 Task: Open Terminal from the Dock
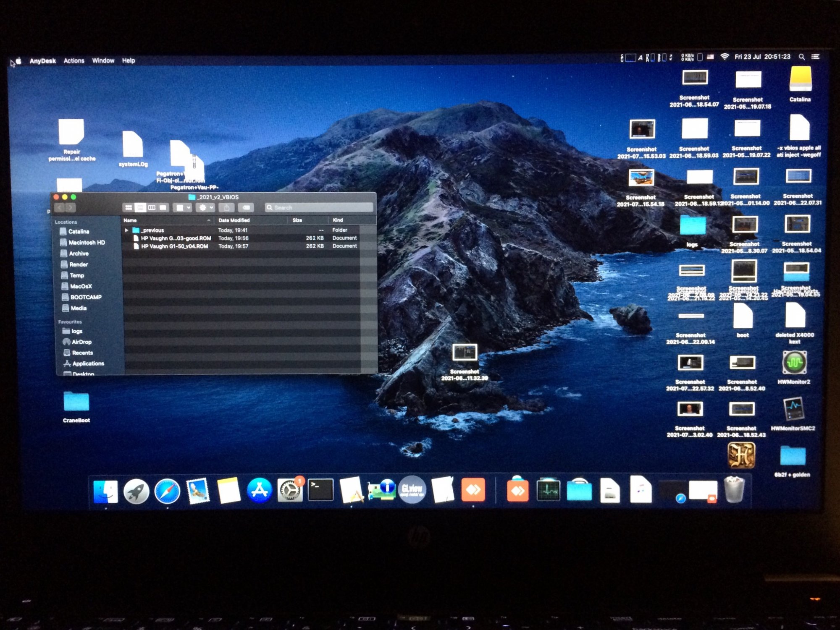point(320,490)
